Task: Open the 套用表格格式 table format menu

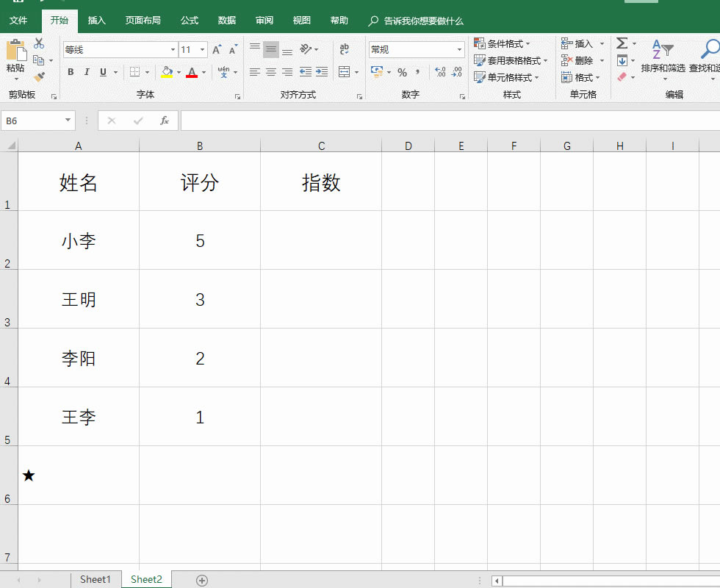Action: coord(511,60)
